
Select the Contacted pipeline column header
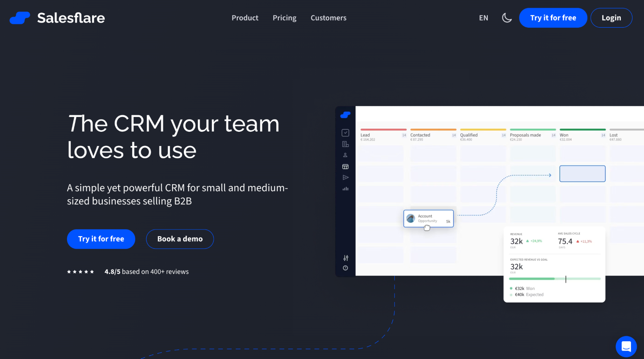[433, 136]
